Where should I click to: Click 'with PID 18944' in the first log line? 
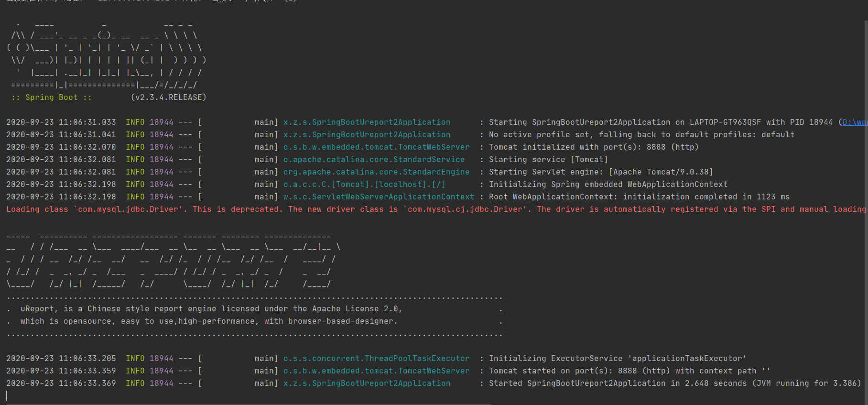click(799, 122)
